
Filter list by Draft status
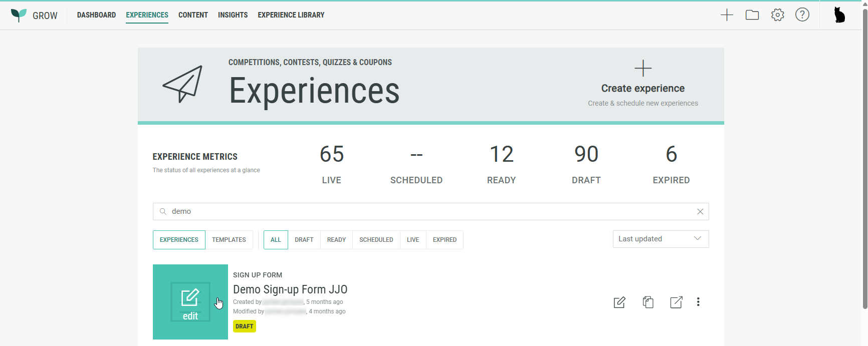[304, 240]
